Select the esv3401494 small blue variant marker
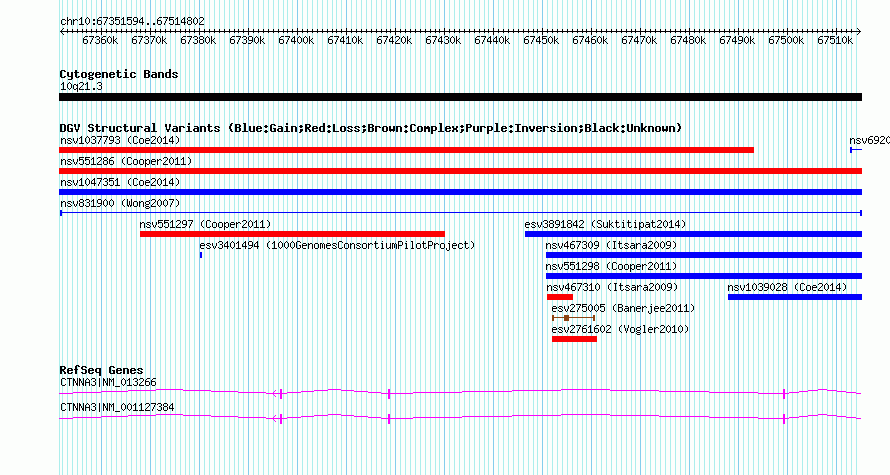The image size is (890, 475). (201, 255)
